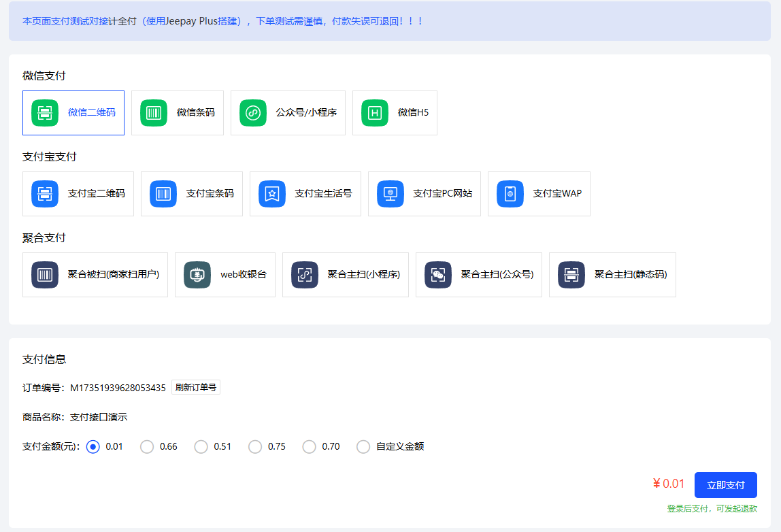Set payment amount to 0.51
The width and height of the screenshot is (781, 532).
click(x=201, y=447)
